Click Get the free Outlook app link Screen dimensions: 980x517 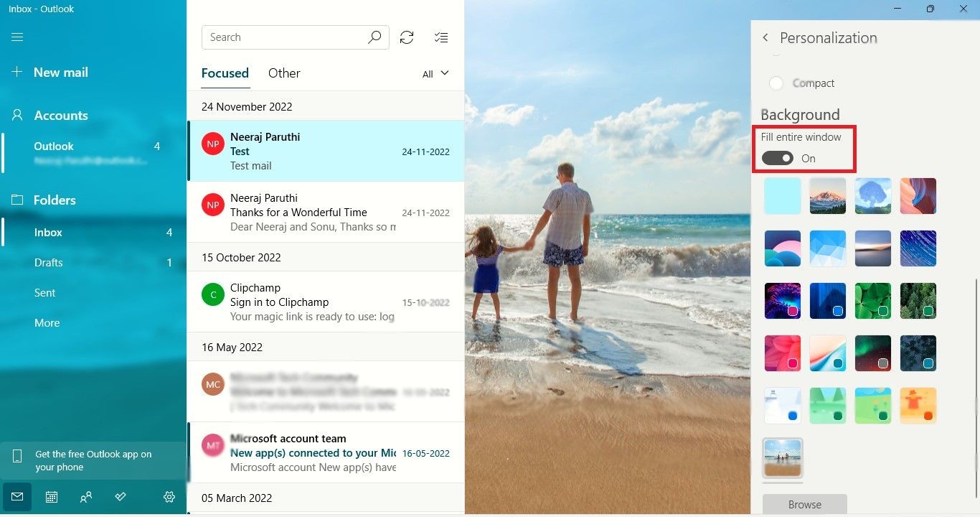tap(93, 460)
